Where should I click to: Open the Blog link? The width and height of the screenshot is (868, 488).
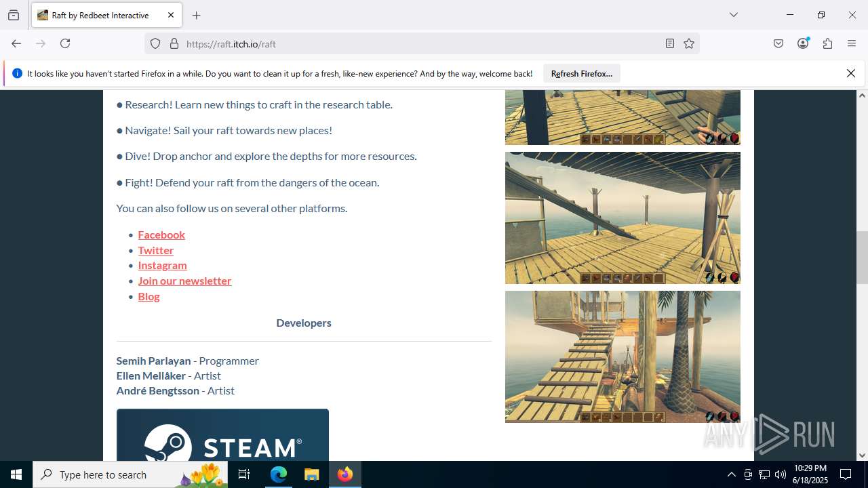coord(149,296)
